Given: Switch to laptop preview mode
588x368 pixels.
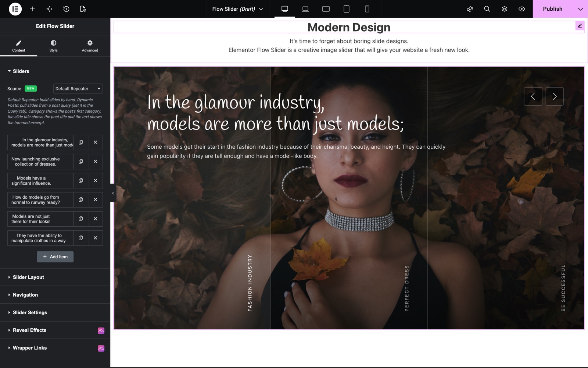Looking at the screenshot, I should 305,9.
